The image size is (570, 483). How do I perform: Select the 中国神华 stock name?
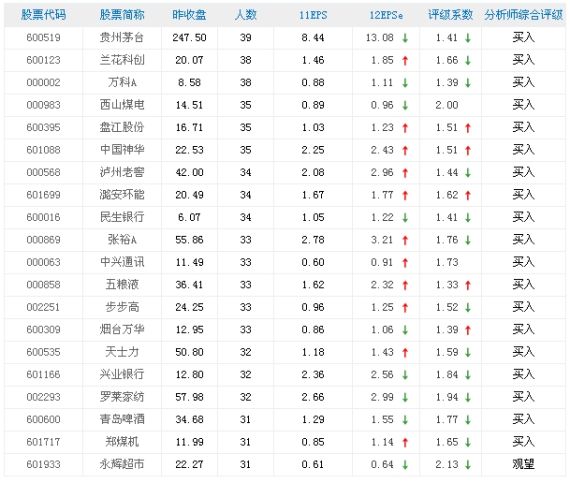coord(122,150)
